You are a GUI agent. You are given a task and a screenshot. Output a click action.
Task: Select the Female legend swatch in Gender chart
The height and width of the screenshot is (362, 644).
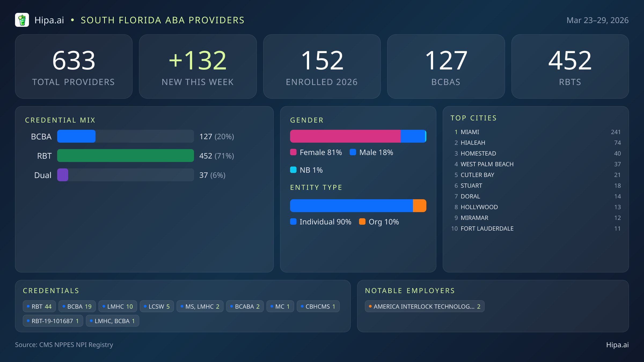point(294,152)
